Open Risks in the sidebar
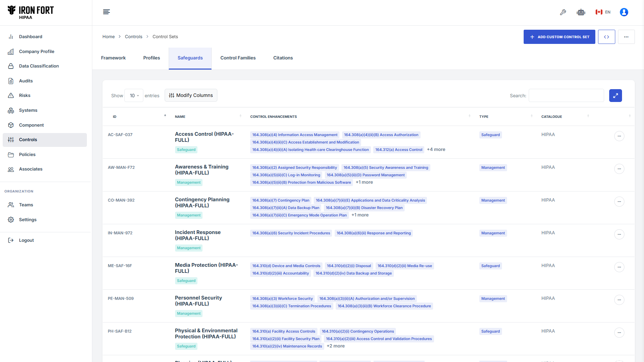 [25, 96]
